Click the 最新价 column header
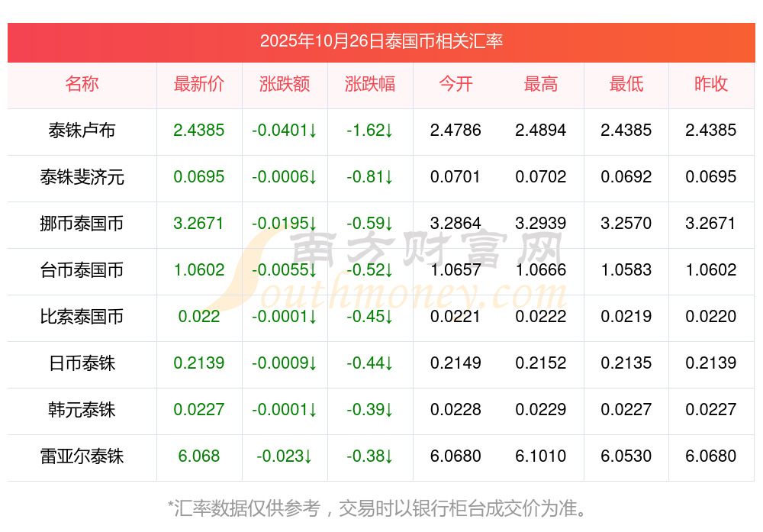This screenshot has width=763, height=532. tap(199, 85)
